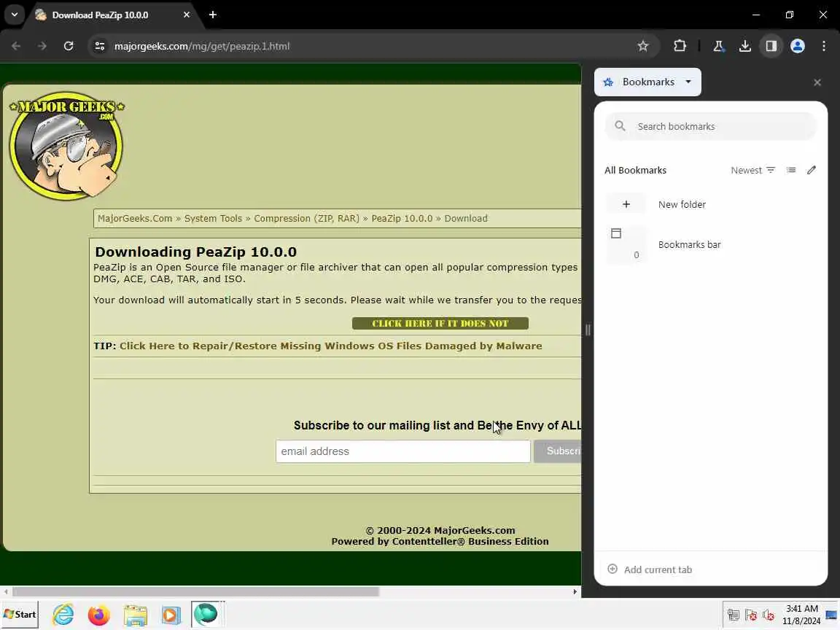This screenshot has width=840, height=630.
Task: Open a new tab with plus button
Action: coord(213,15)
